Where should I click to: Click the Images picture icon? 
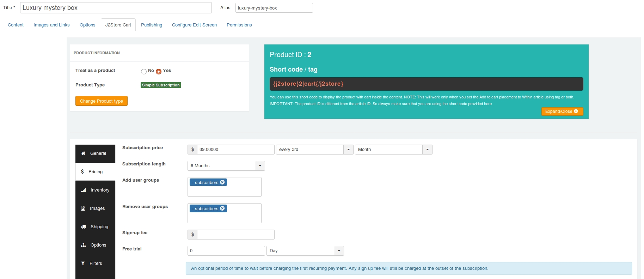[x=83, y=208]
